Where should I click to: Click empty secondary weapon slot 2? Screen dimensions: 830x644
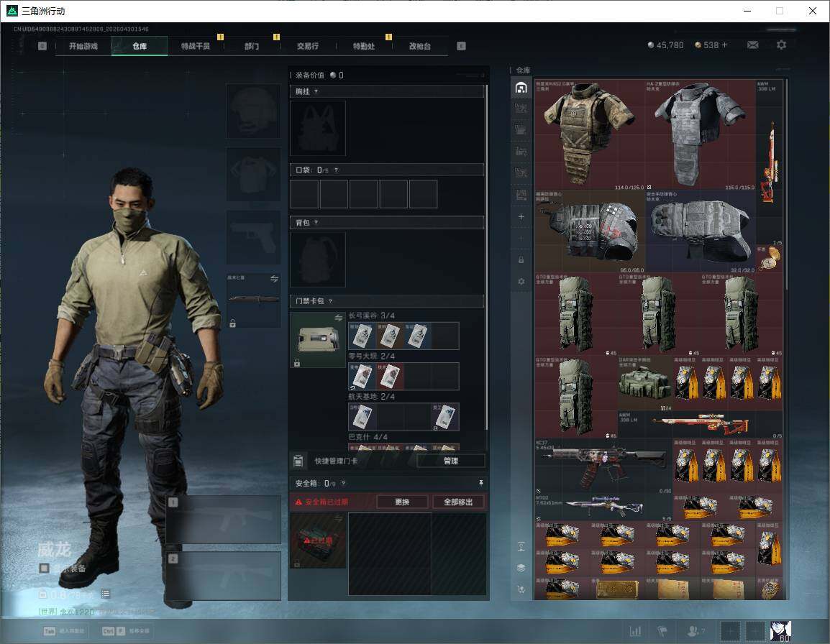click(x=223, y=576)
